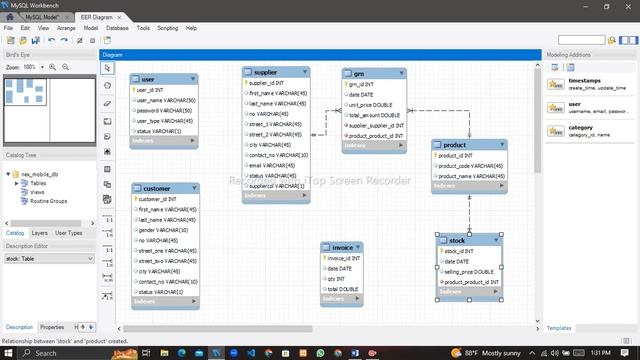Click the new diagram toolbar icon
This screenshot has height=360, width=640.
107,40
